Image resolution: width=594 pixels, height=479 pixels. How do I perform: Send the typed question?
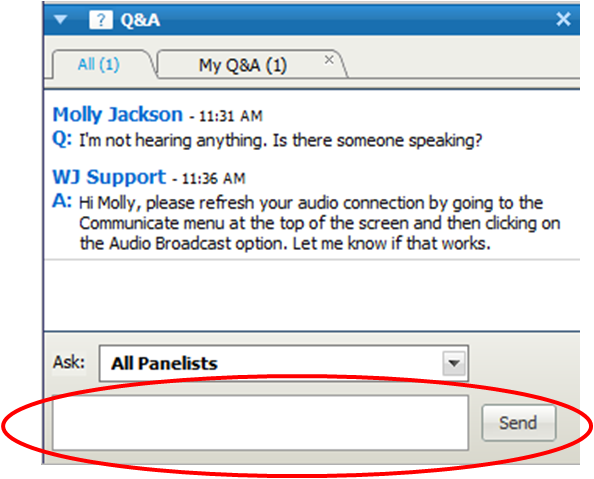pyautogui.click(x=519, y=423)
